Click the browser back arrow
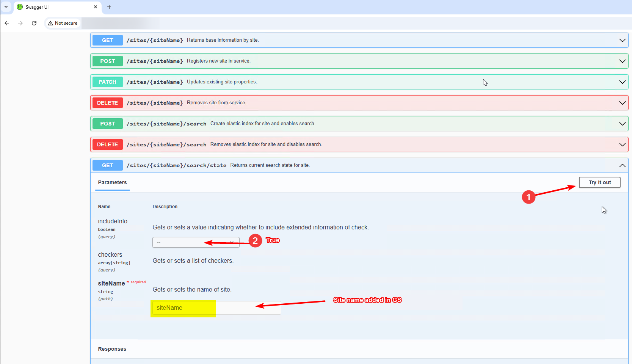 [x=7, y=23]
